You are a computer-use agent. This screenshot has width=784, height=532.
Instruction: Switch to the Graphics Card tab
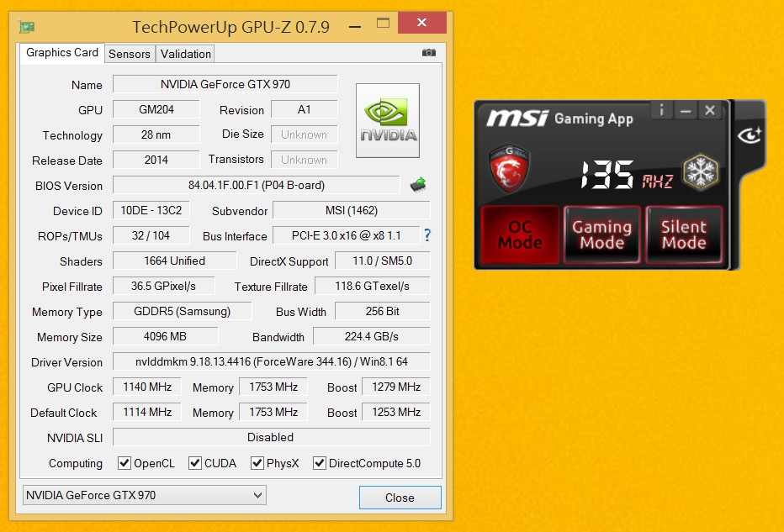tap(62, 52)
